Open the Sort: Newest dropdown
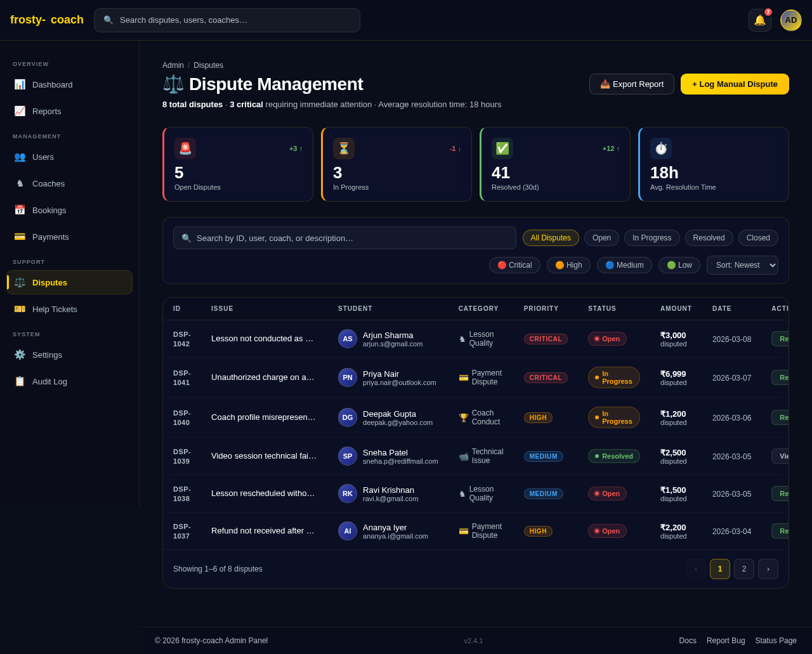Screen dimensions: 812x654 (742, 265)
